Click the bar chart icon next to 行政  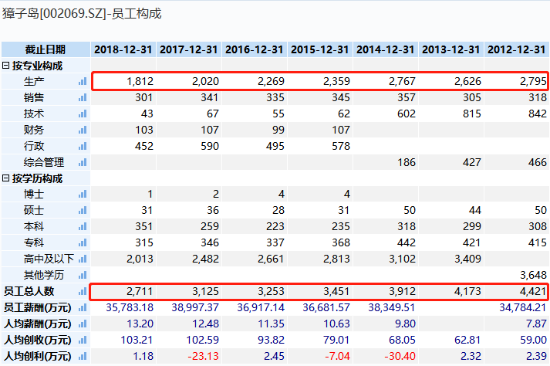(82, 146)
